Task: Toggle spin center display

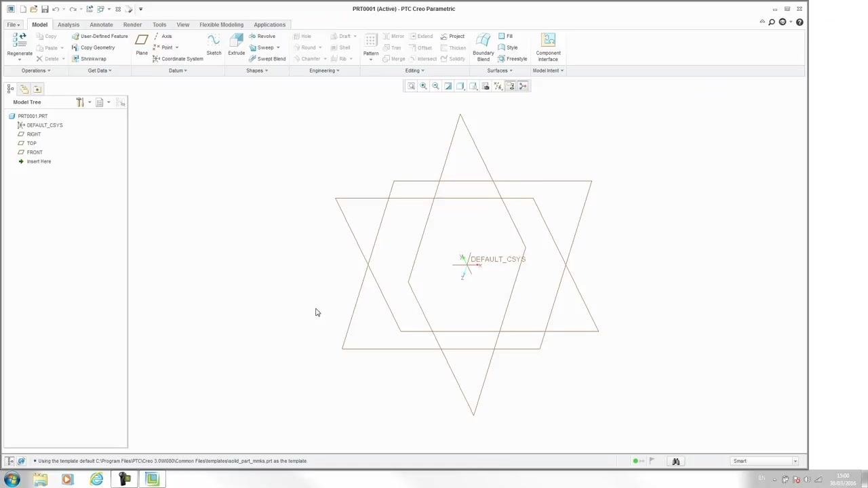Action: [523, 86]
